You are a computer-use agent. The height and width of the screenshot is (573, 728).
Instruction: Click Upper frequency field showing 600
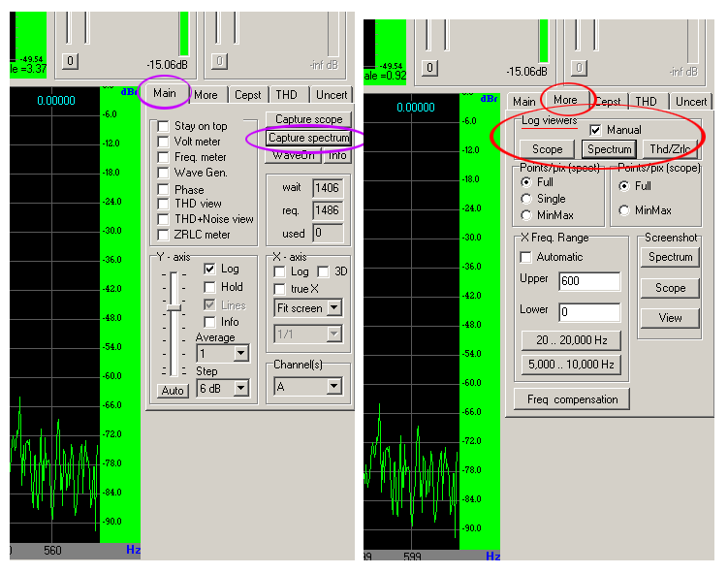pyautogui.click(x=589, y=281)
